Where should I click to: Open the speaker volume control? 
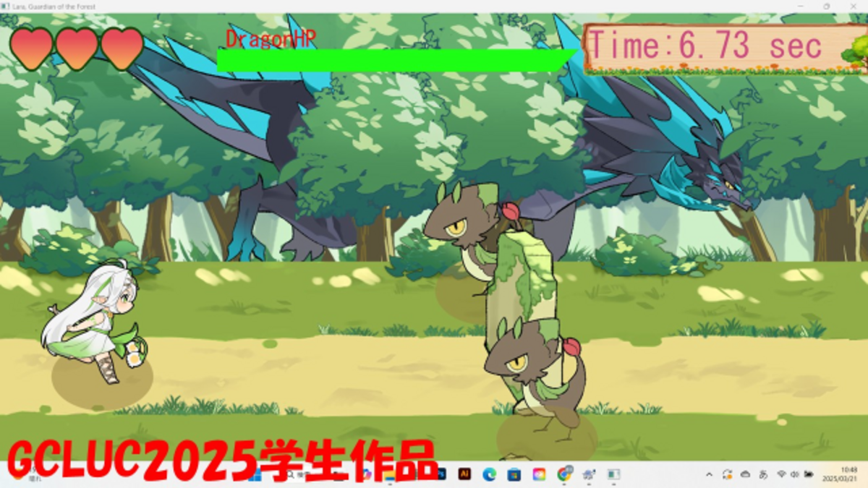pyautogui.click(x=795, y=474)
